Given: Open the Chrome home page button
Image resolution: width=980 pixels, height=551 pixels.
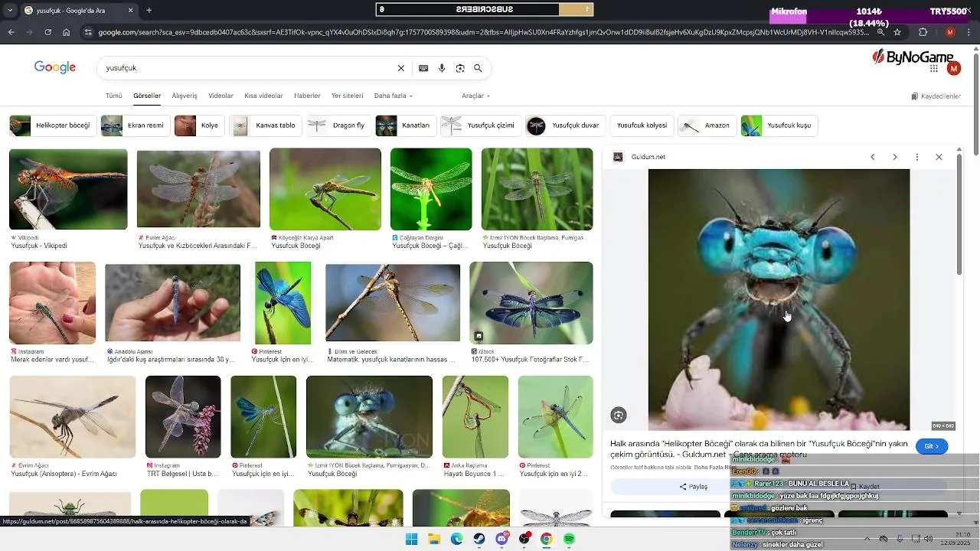Looking at the screenshot, I should (67, 32).
